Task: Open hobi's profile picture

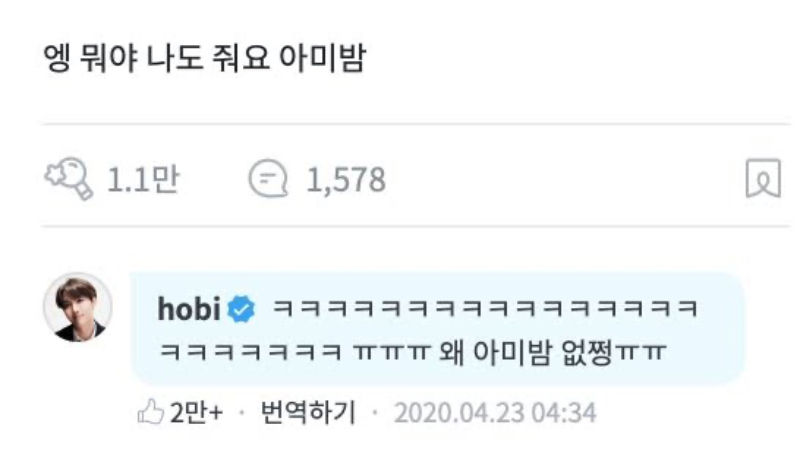Action: pyautogui.click(x=78, y=307)
